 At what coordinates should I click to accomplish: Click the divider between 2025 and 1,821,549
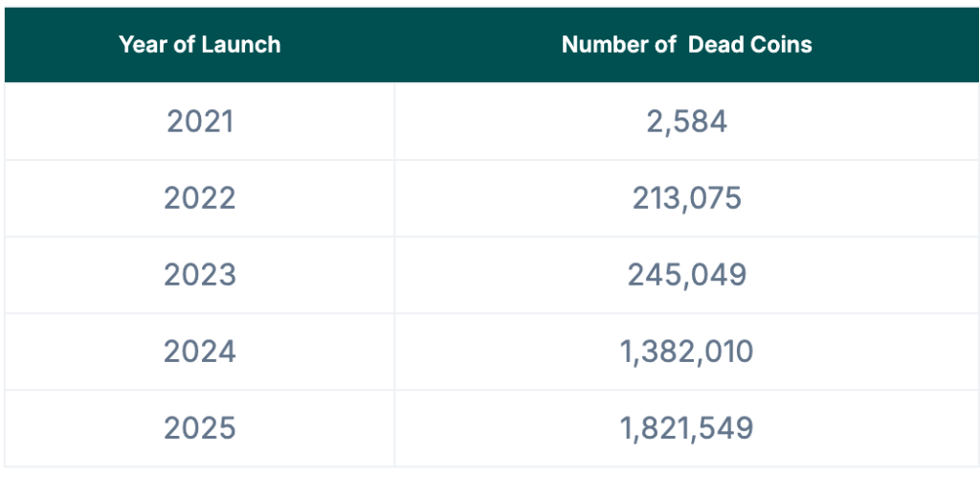point(394,428)
